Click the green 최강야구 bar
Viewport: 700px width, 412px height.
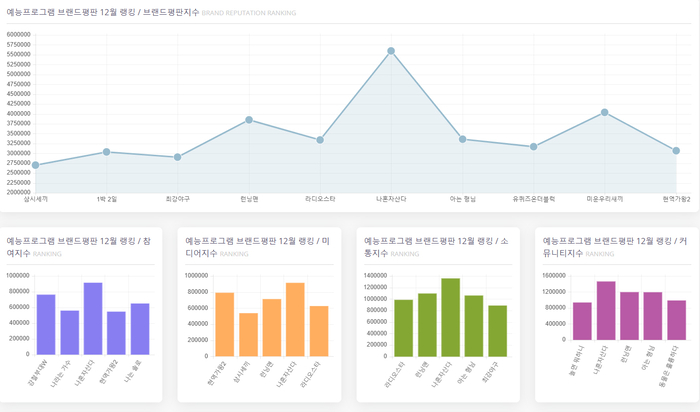(498, 331)
